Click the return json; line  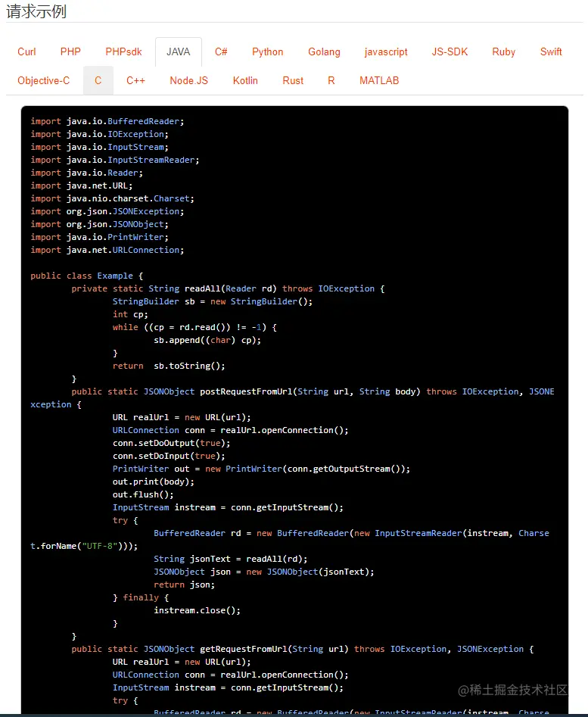tap(184, 585)
